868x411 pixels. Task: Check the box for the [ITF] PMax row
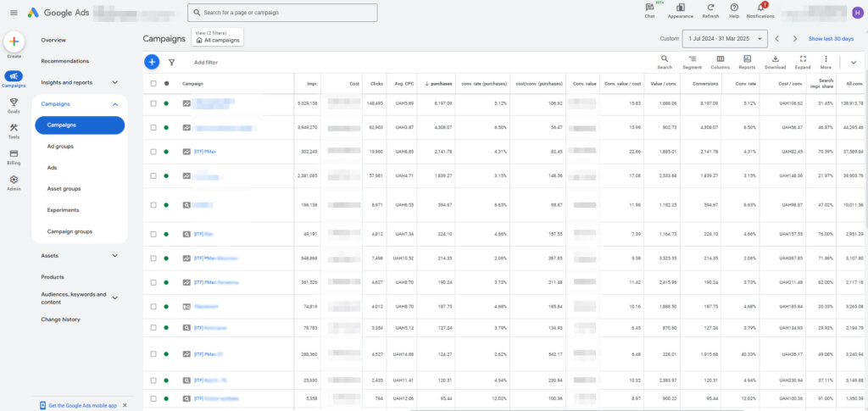click(153, 152)
